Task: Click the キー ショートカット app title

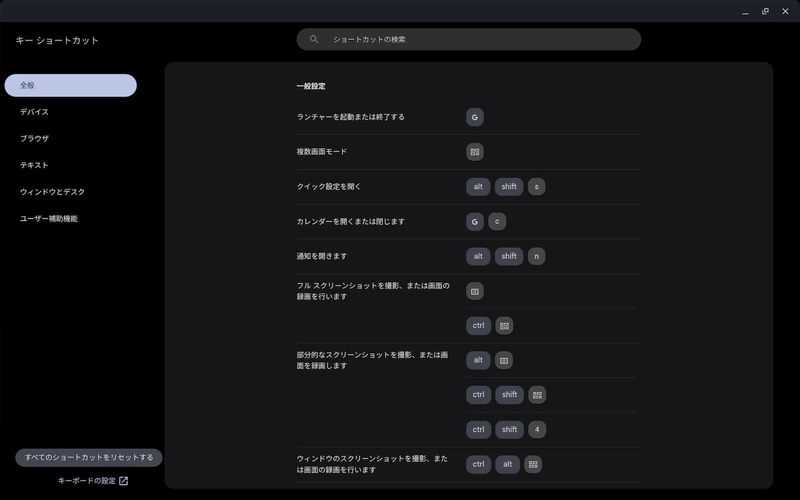Action: (57, 40)
